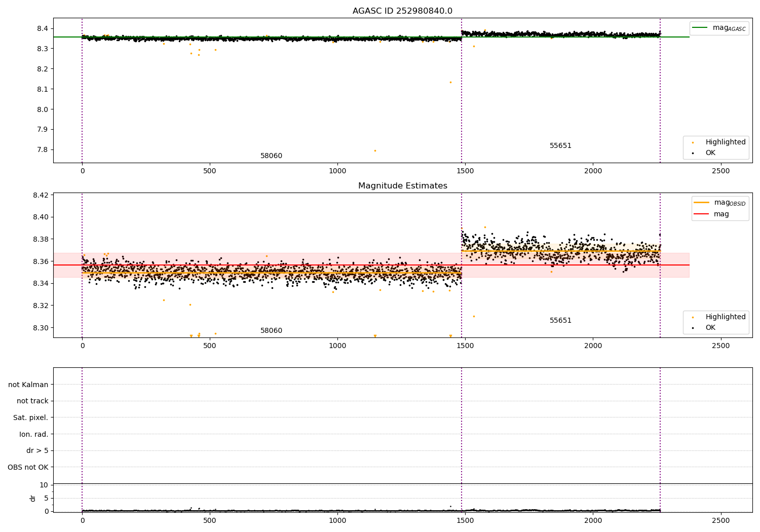760x532 pixels.
Task: Click "Highlighted" in the Magnitude Estimates legend
Action: click(x=719, y=317)
